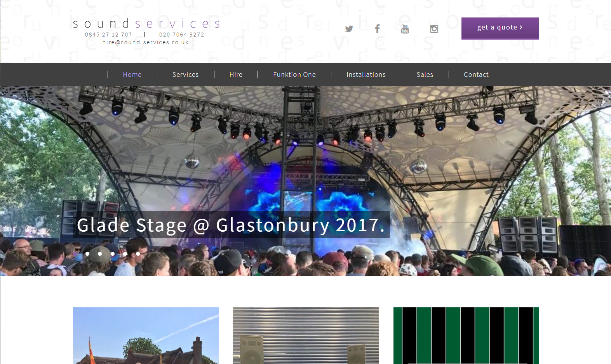Click the sound services logo
Viewport: 611px width, 364px height.
[x=146, y=24]
